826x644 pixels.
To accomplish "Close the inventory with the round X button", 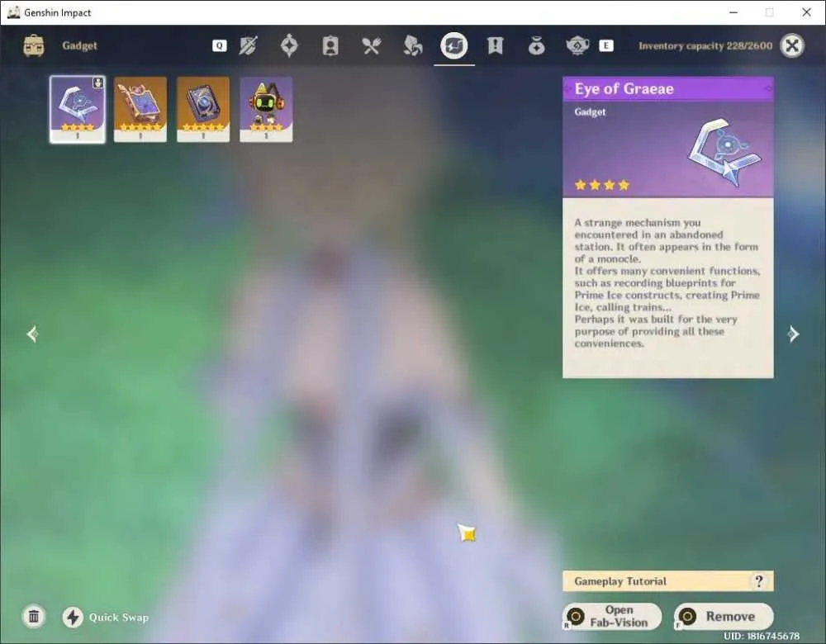I will (x=792, y=45).
